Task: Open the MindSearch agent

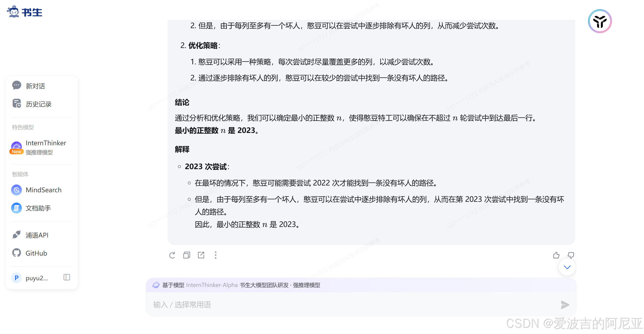Action: pyautogui.click(x=43, y=190)
